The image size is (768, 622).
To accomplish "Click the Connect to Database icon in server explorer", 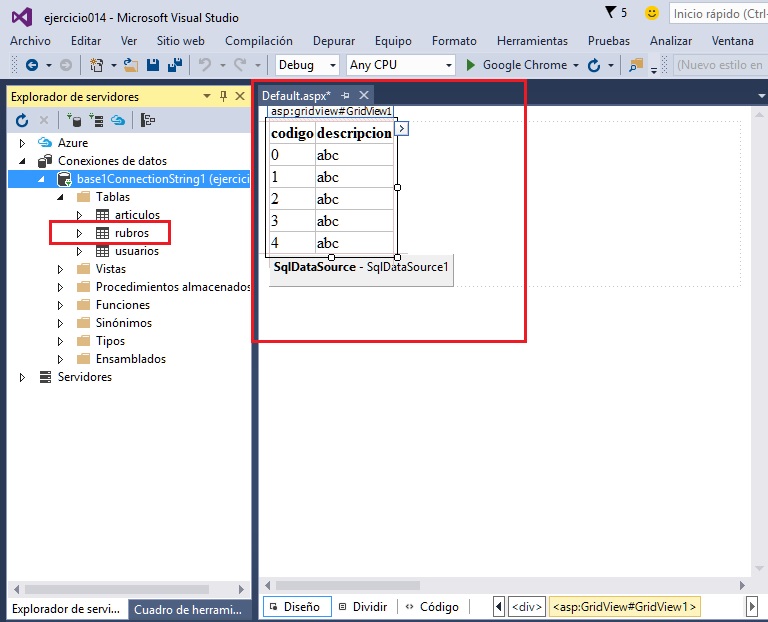I will (74, 120).
